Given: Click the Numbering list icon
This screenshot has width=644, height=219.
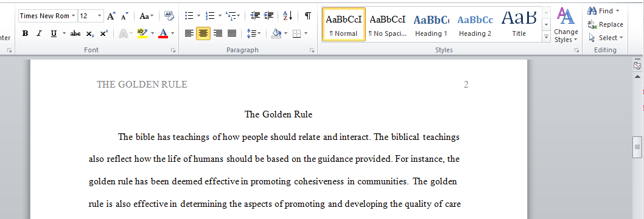Looking at the screenshot, I should (x=210, y=16).
